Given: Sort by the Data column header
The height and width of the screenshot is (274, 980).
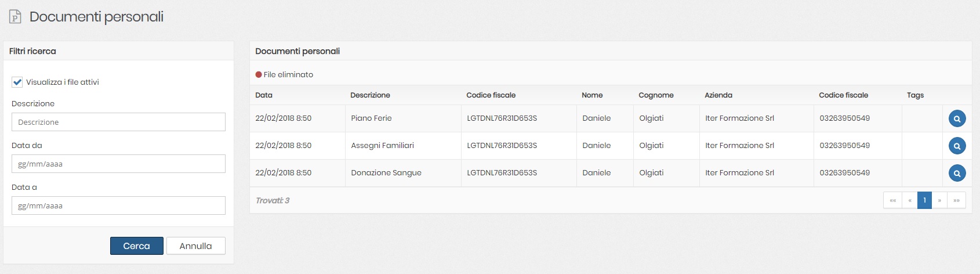Looking at the screenshot, I should click(x=264, y=95).
